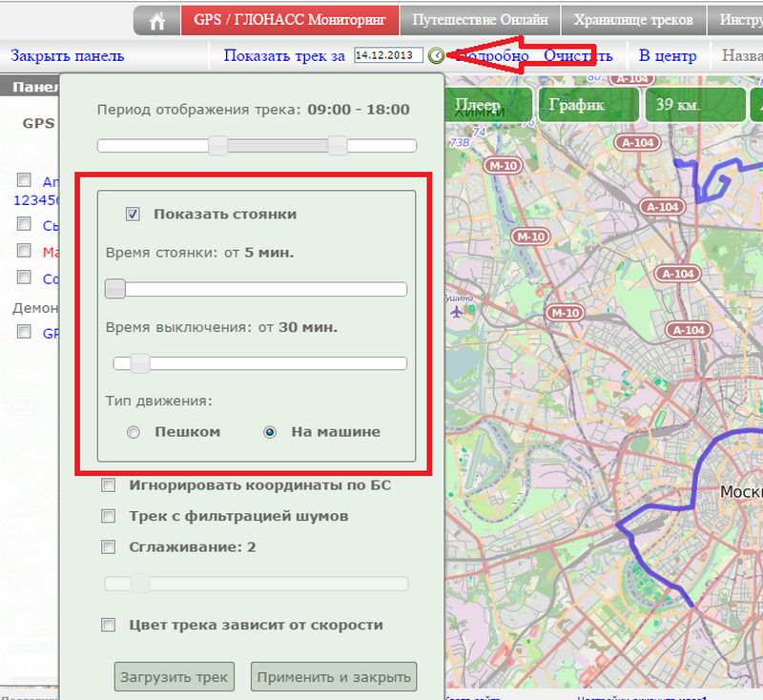Click the В центр link
The width and height of the screenshot is (763, 700).
668,56
